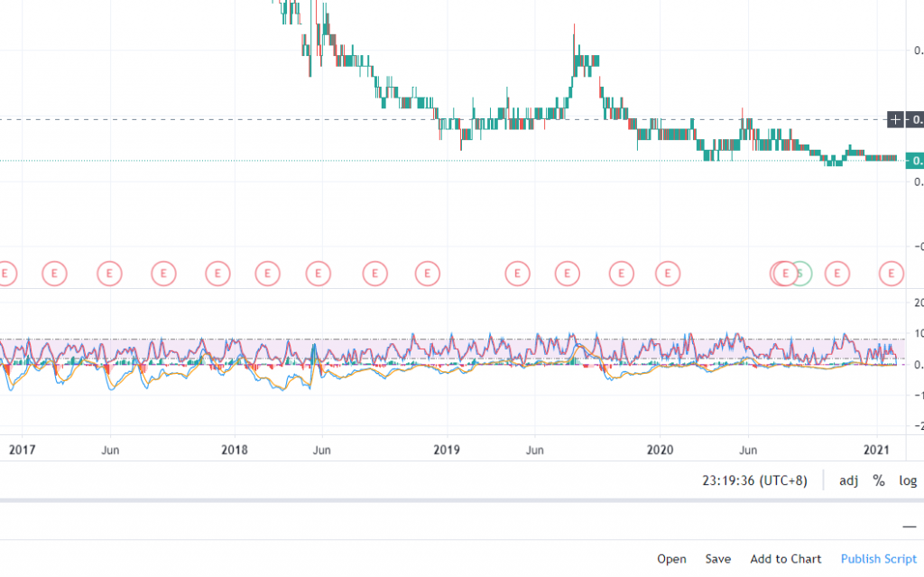
Task: Click the earnings E marker below the 2019 peak
Action: pyautogui.click(x=566, y=274)
